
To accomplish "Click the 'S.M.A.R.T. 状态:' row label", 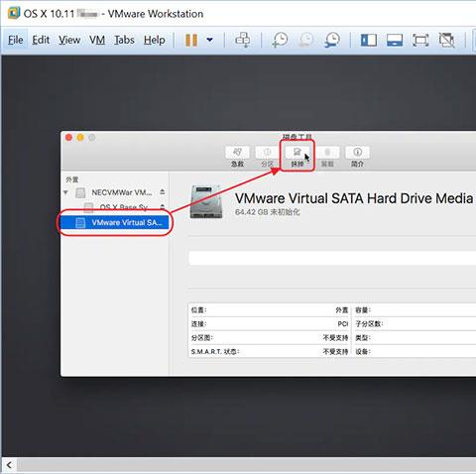I will pos(215,352).
